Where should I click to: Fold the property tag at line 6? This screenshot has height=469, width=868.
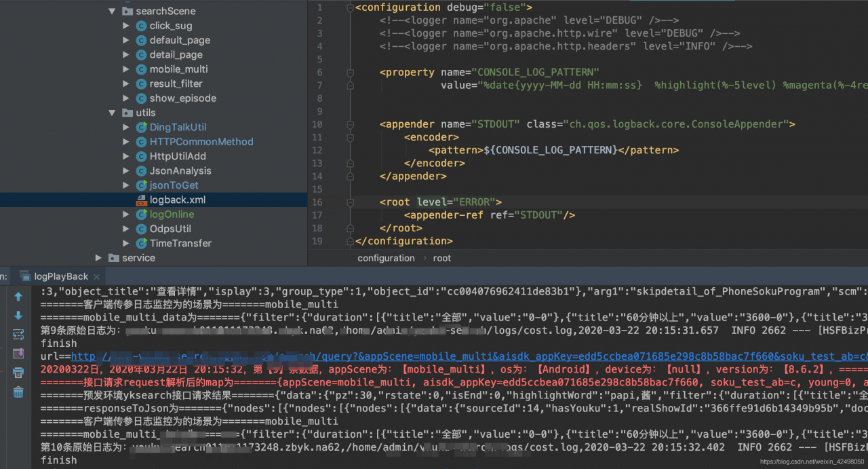(x=350, y=72)
